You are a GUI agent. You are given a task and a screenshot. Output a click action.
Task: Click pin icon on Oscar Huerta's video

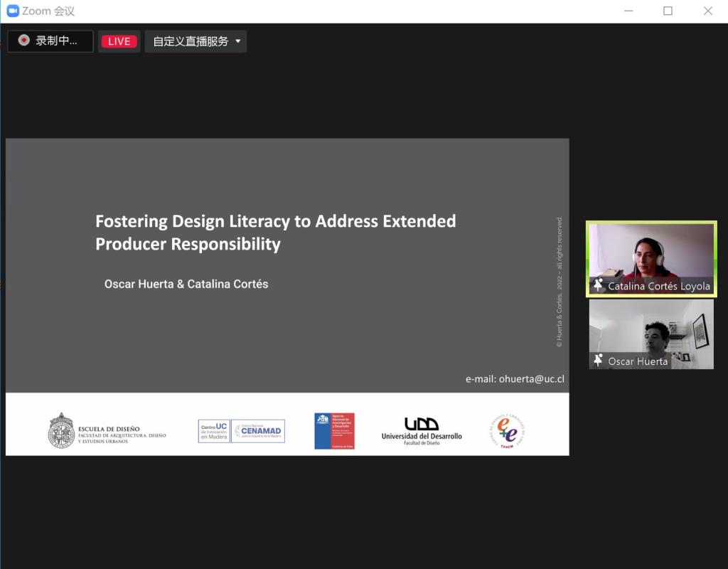click(599, 361)
